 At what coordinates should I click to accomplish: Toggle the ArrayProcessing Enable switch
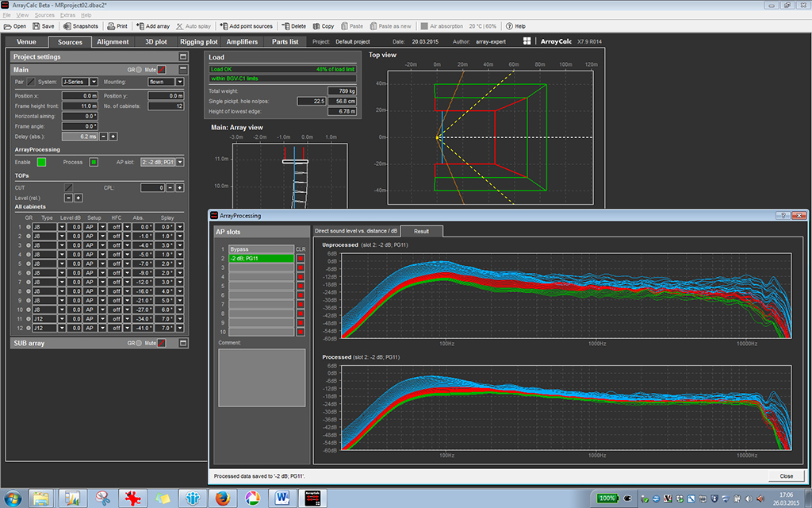click(x=42, y=162)
